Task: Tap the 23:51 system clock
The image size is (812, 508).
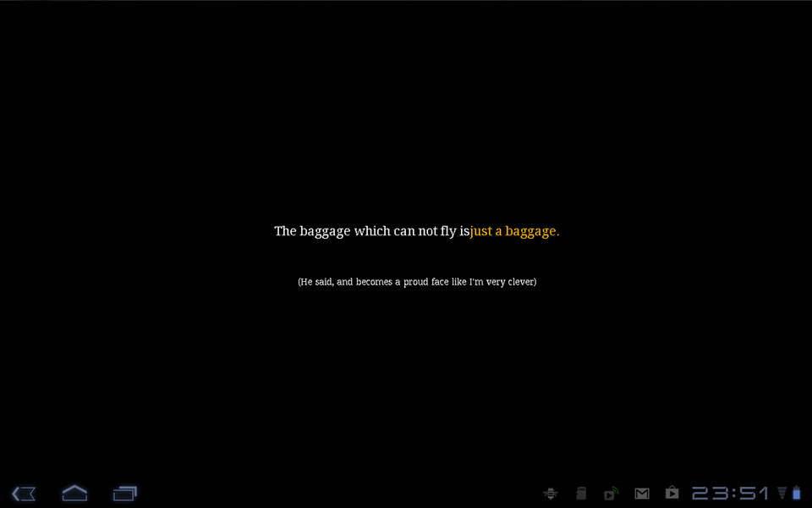Action: coord(730,493)
